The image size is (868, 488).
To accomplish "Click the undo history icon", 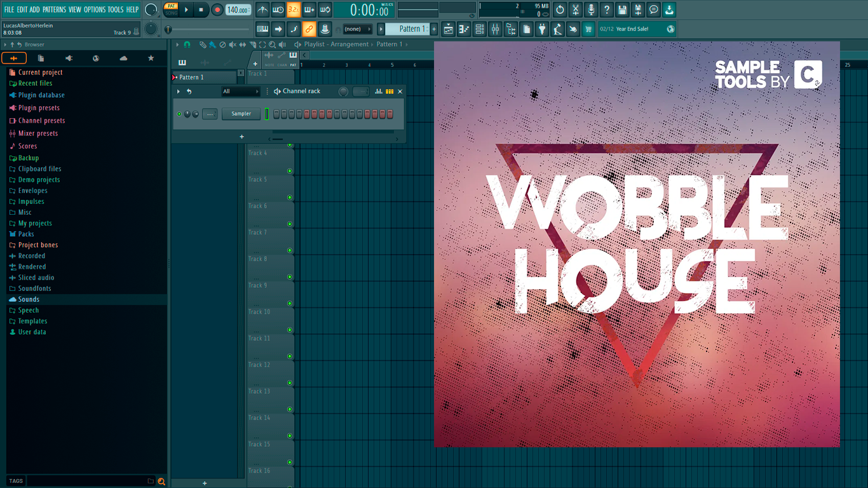I will coord(560,10).
